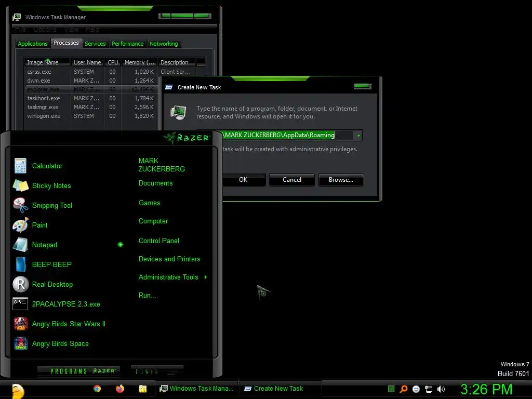Select the dwm.exe process row
The image size is (532, 399).
coord(91,81)
